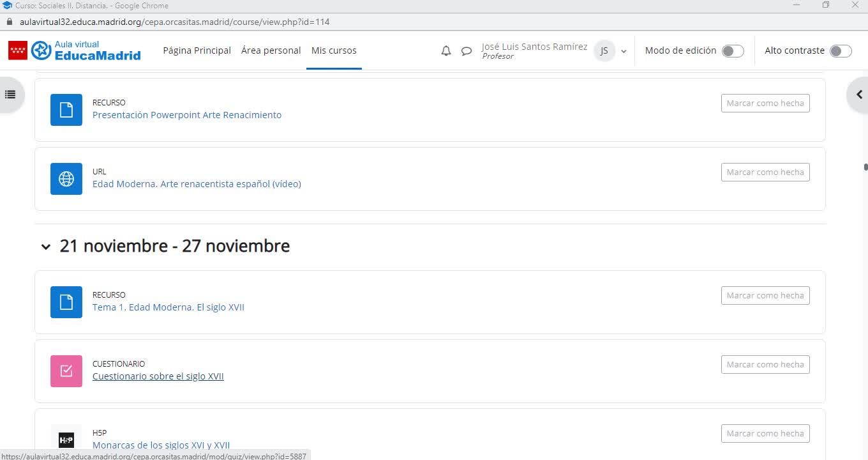Maximize the Chrome window

point(826,5)
